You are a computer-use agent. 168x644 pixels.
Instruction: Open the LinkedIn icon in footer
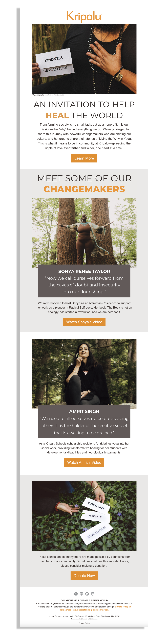(x=92, y=593)
